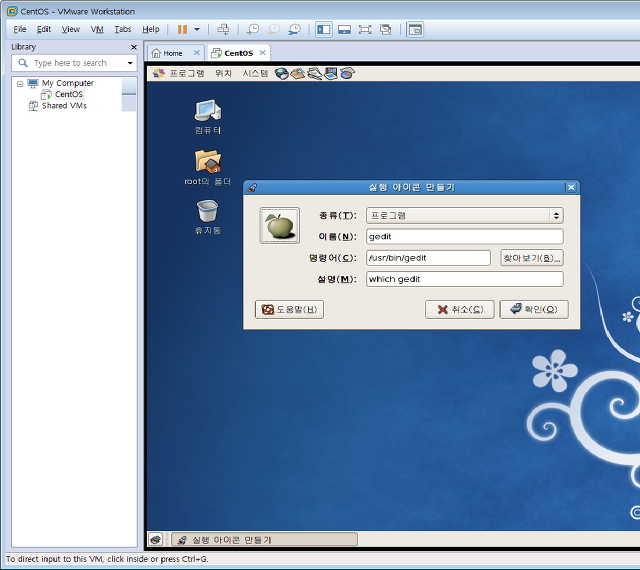Click the 명령어 command field with /usr/bin/gedit
640x570 pixels.
pyautogui.click(x=428, y=258)
